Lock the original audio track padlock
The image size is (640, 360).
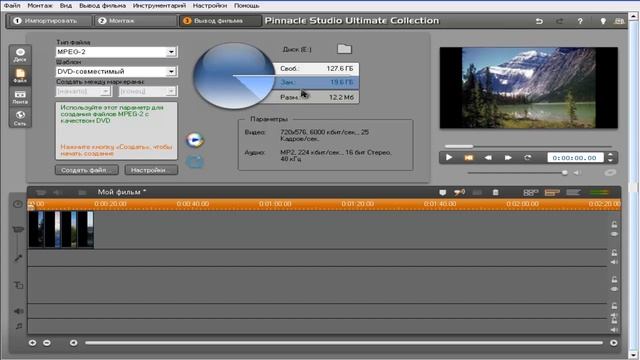tap(614, 253)
